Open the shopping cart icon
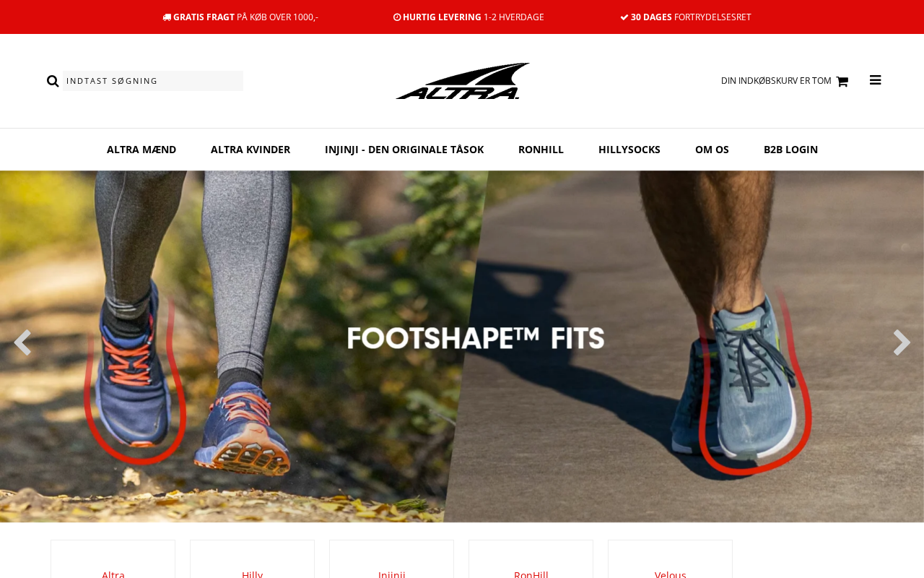Image resolution: width=924 pixels, height=578 pixels. pos(842,82)
